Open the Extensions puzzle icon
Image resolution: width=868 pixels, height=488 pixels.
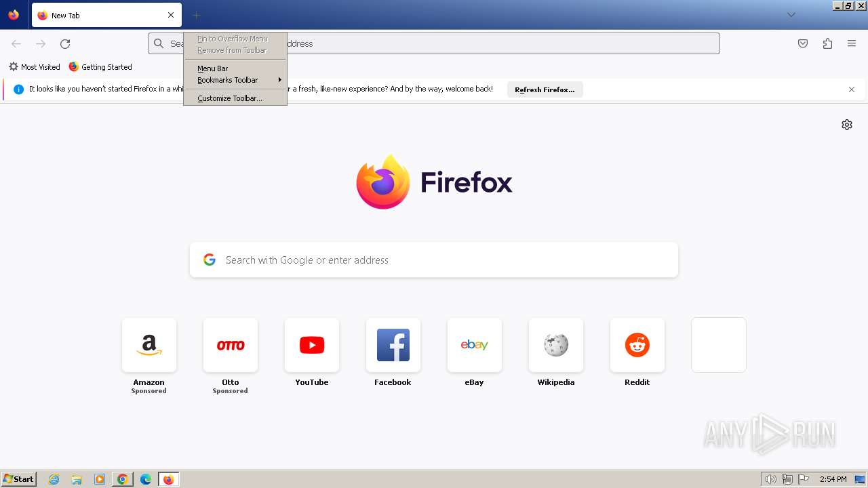827,43
